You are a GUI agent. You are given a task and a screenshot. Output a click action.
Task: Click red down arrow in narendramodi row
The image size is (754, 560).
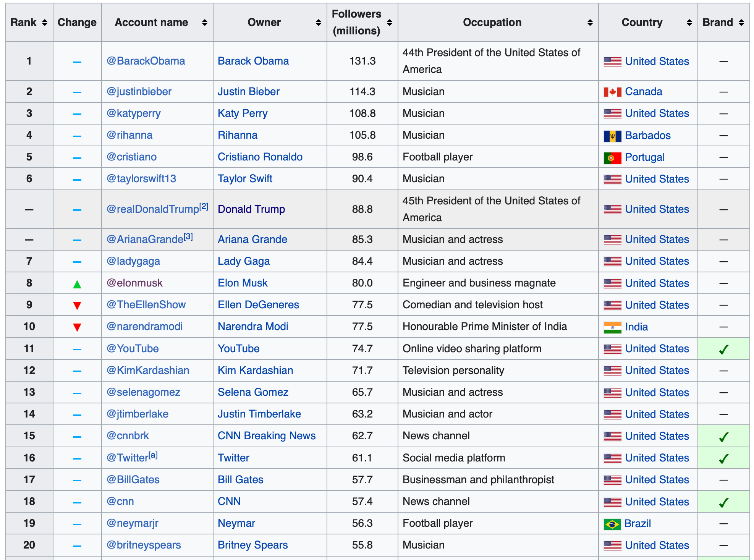coord(77,327)
